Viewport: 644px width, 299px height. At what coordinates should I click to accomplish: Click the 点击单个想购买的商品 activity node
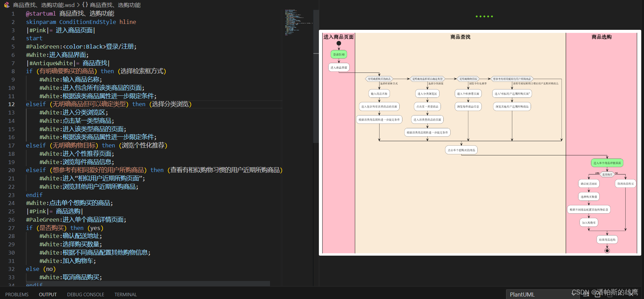point(461,150)
